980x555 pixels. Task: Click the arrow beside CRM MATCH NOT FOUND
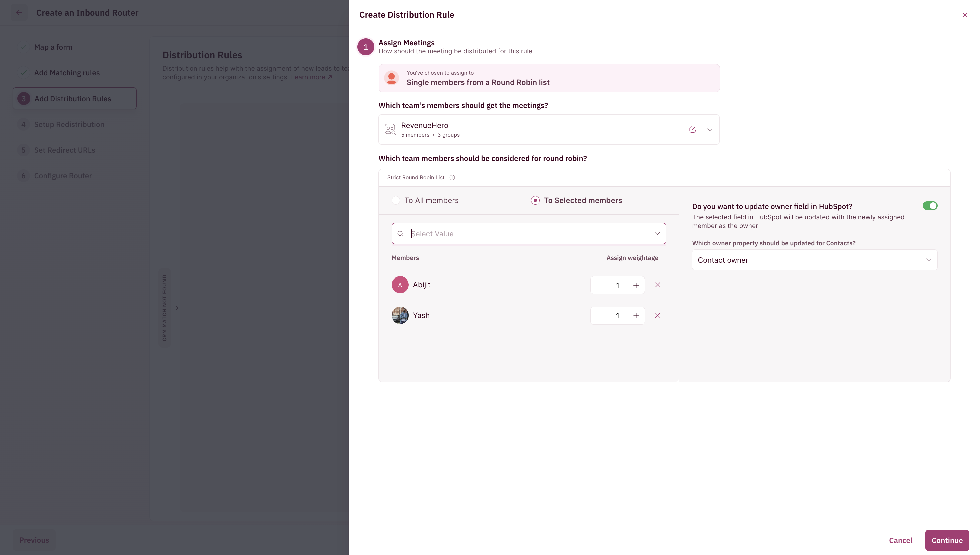[x=175, y=308]
